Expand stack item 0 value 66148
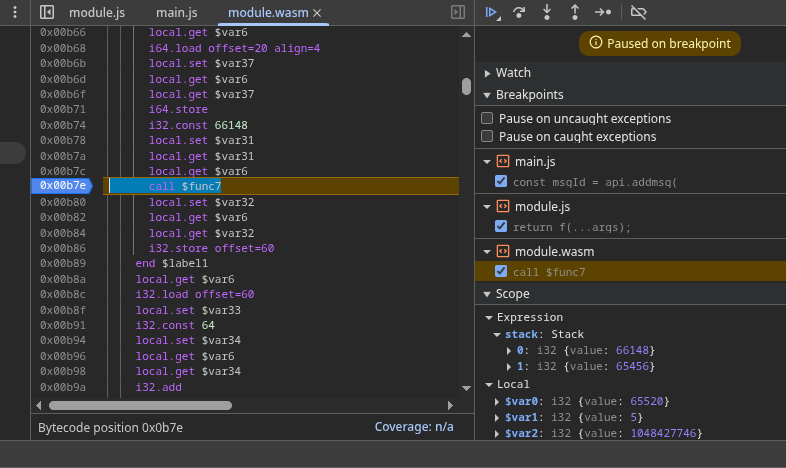The width and height of the screenshot is (786, 468). coord(509,351)
